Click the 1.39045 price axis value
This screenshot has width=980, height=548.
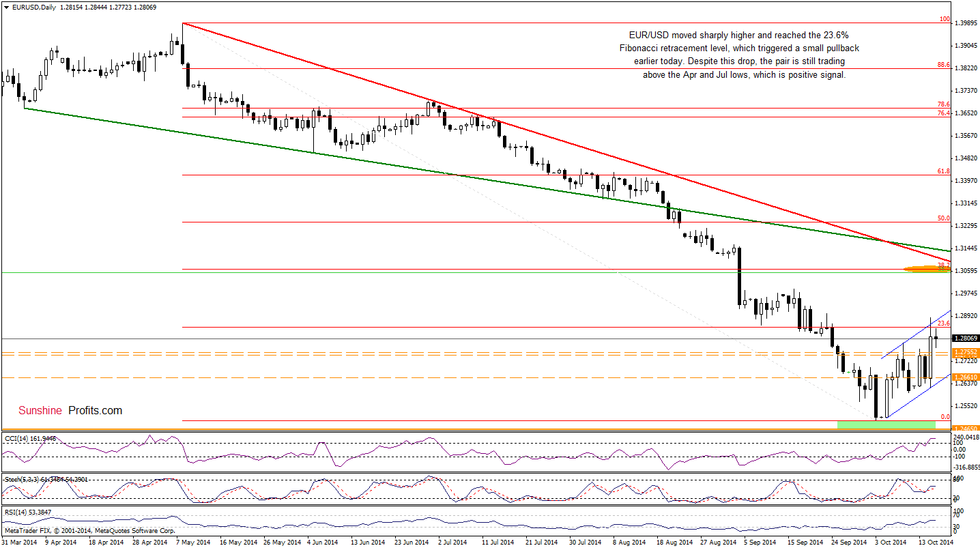tap(968, 46)
